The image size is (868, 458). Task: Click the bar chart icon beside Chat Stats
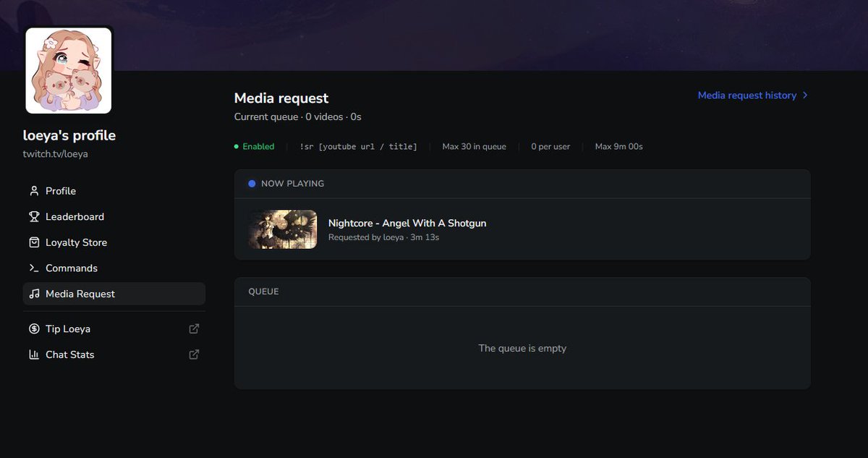pos(34,355)
